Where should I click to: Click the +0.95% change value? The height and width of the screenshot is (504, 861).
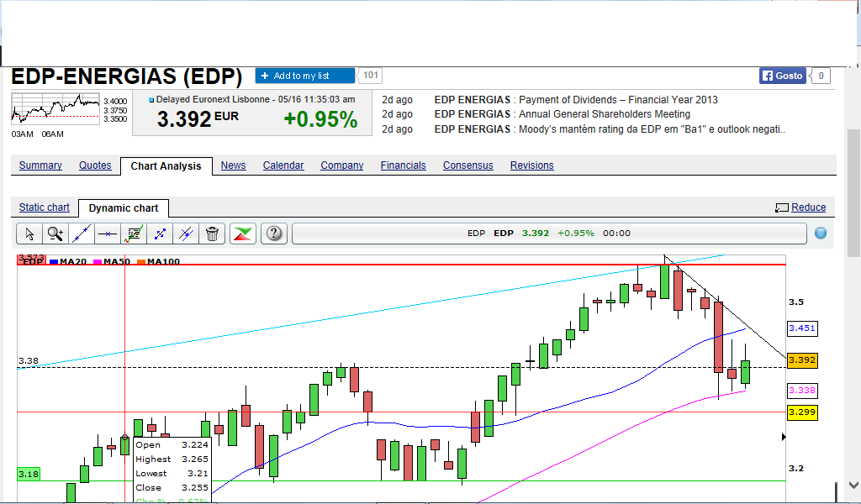tap(320, 119)
